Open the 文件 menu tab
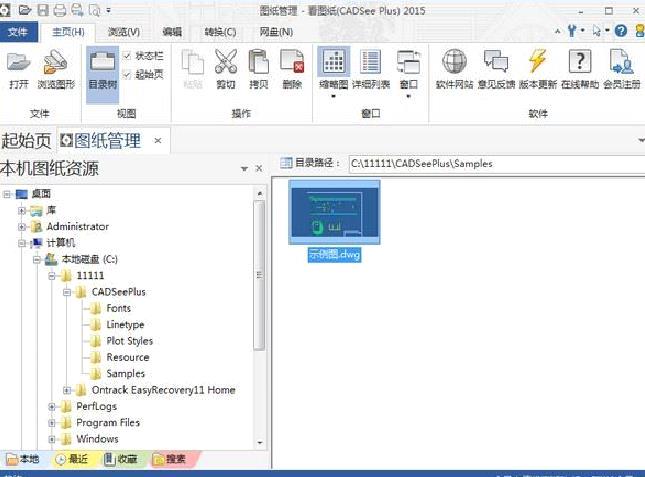This screenshot has width=645, height=477. coord(19,32)
